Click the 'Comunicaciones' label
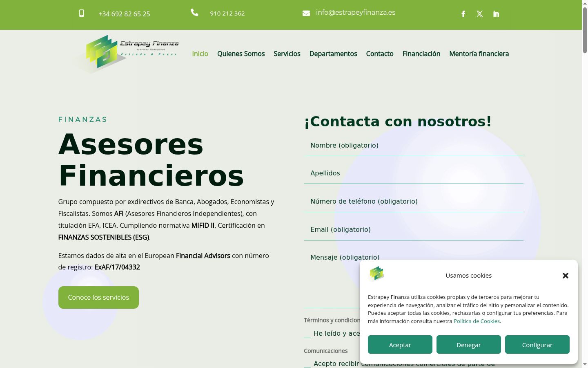This screenshot has height=368, width=588. coord(326,351)
